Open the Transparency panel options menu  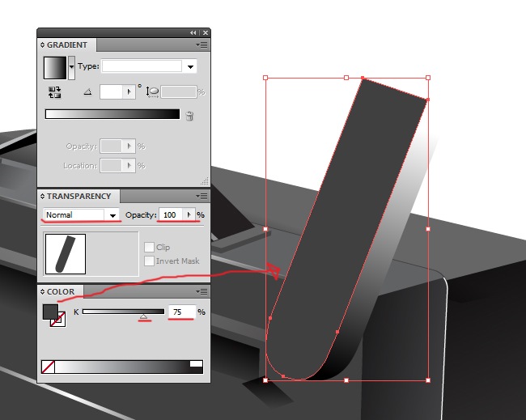pyautogui.click(x=202, y=197)
